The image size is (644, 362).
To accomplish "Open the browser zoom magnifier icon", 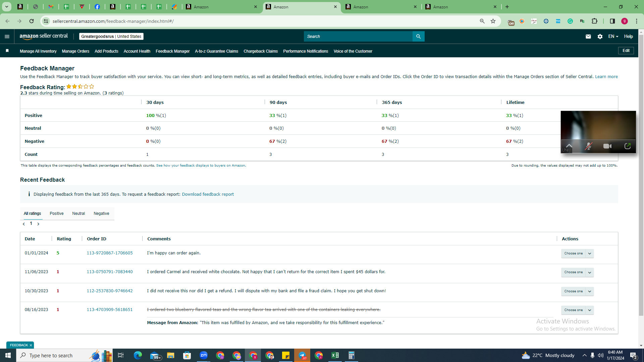I will point(482,21).
